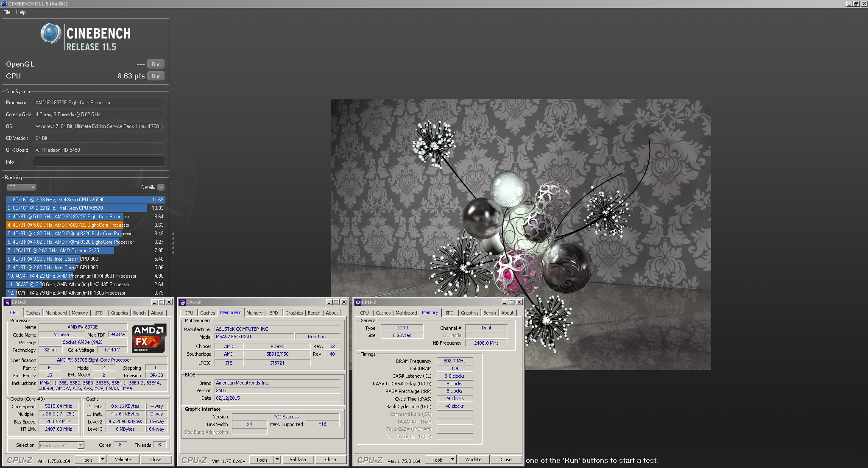Click the Model M5A97 EVO R2.0 field
868x468 pixels.
(x=254, y=337)
